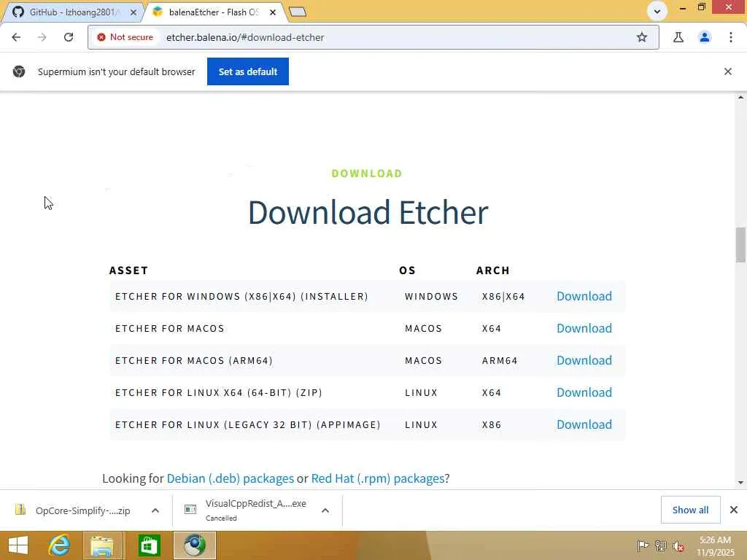Open the taskbar clock and date

coord(715,545)
